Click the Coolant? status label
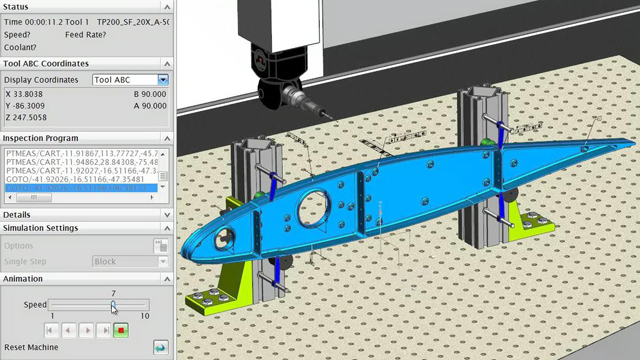Image resolution: width=640 pixels, height=360 pixels. [x=20, y=47]
